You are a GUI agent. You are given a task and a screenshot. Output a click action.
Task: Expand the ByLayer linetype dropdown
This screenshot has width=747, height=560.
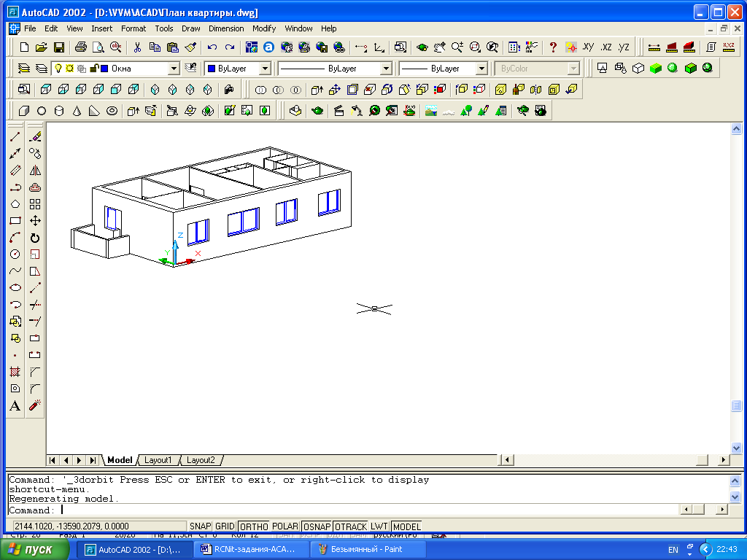pyautogui.click(x=387, y=69)
